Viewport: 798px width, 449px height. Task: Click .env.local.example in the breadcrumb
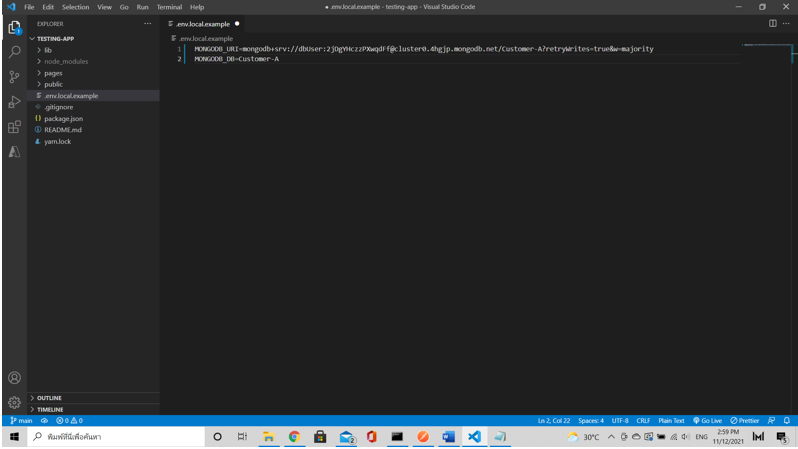click(x=206, y=39)
